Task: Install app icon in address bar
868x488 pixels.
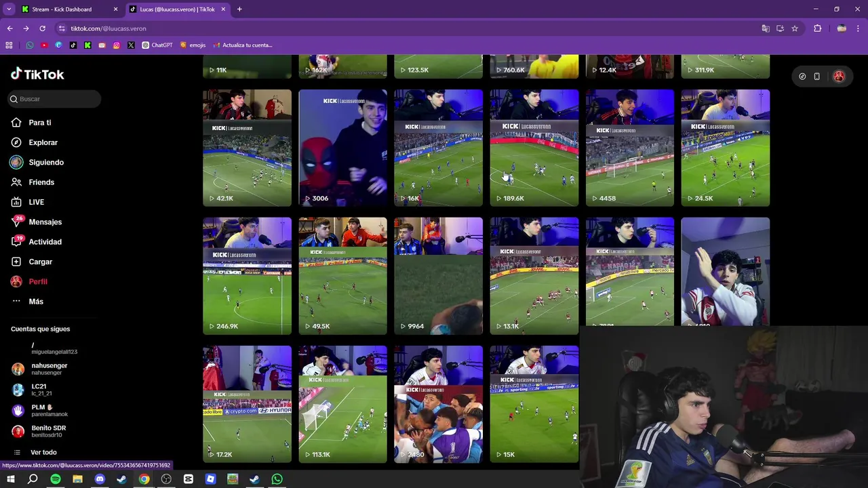Action: pos(780,28)
